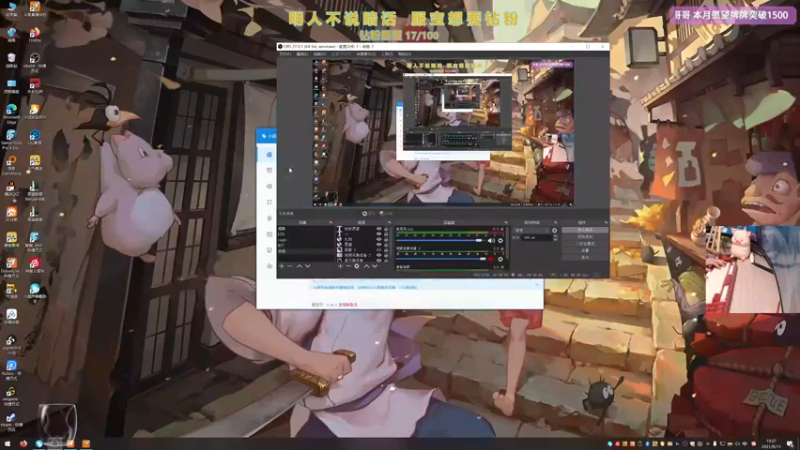Click third sidebar icon in the background app

[x=269, y=186]
